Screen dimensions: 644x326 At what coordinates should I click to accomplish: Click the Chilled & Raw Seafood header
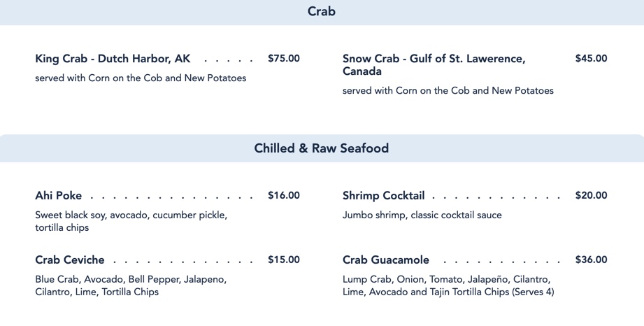(x=322, y=148)
